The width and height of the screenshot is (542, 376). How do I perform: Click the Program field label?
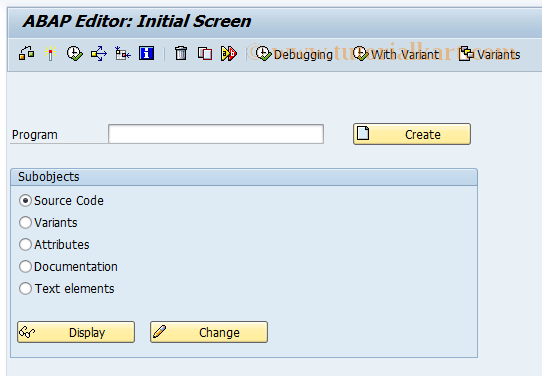[x=35, y=135]
